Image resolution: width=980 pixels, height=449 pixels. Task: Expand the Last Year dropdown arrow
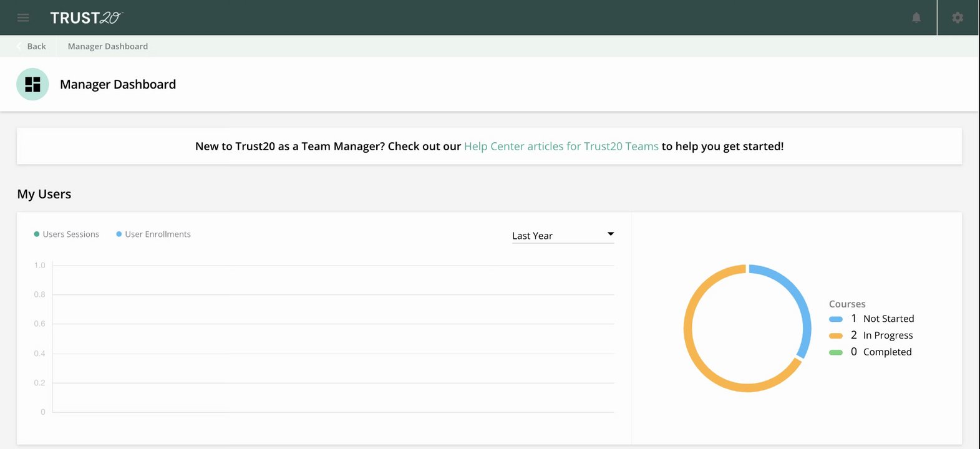pos(611,234)
